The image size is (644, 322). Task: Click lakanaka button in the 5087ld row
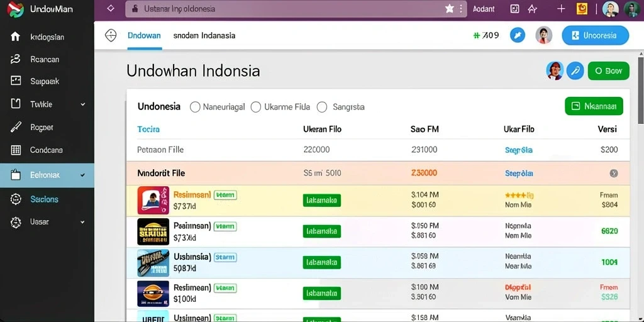click(x=321, y=262)
